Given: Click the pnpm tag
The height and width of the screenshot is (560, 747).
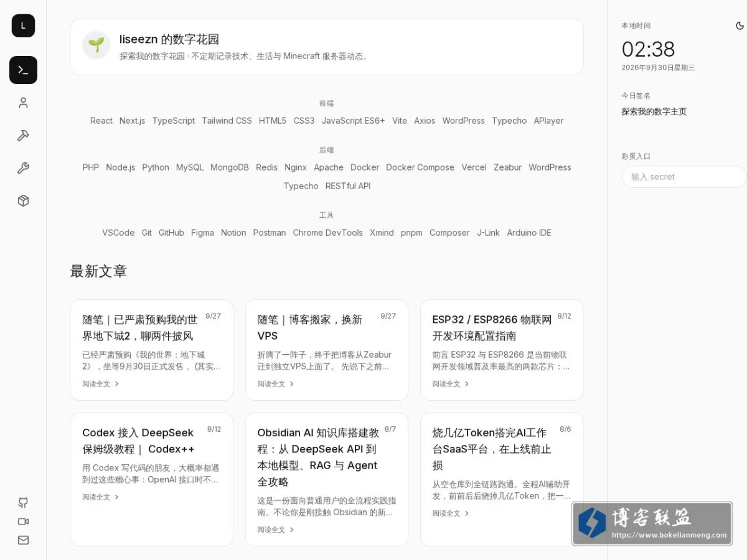Looking at the screenshot, I should (411, 233).
